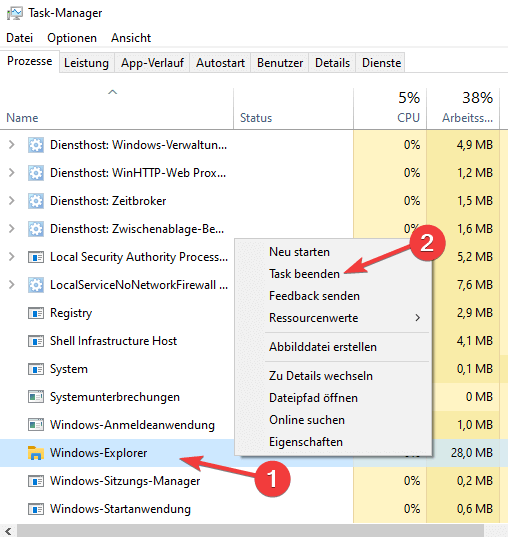Image resolution: width=508 pixels, height=537 pixels.
Task: Click the 7,6 MB memory value
Action: point(474,285)
